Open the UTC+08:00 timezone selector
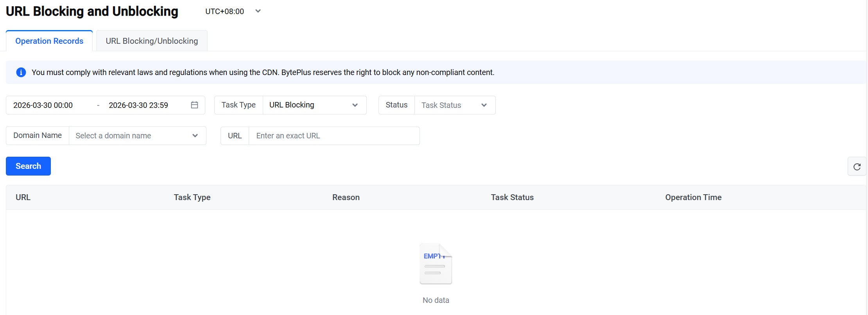Image resolution: width=868 pixels, height=315 pixels. tap(225, 11)
